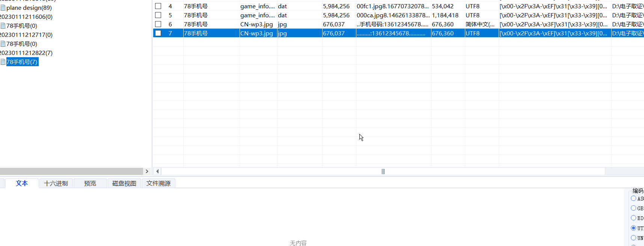This screenshot has width=644, height=246.
Task: Select tree node 20230111212822(7)
Action: pyautogui.click(x=26, y=53)
